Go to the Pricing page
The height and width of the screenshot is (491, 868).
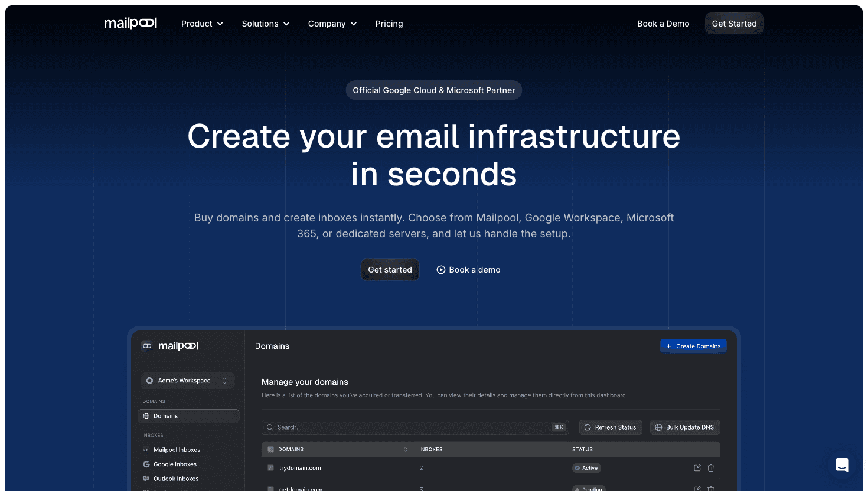(x=389, y=24)
